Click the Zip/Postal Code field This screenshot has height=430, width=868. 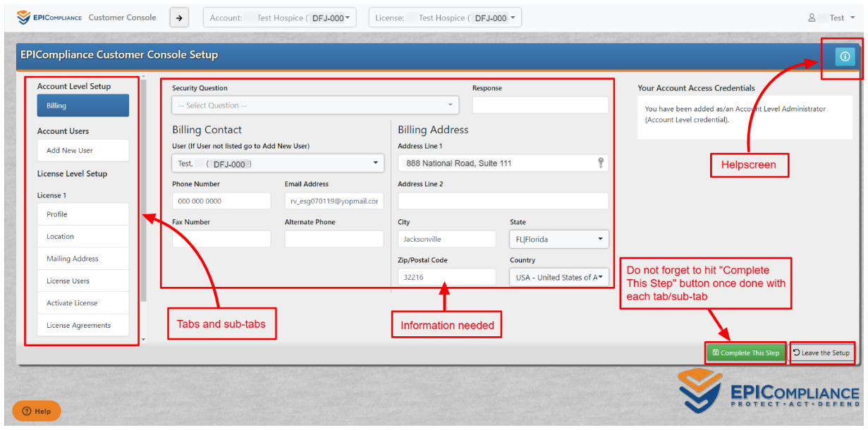pos(447,277)
